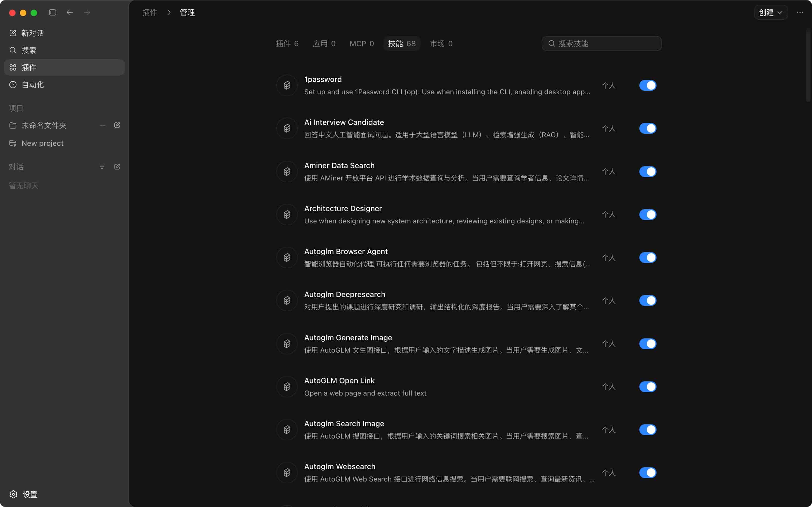812x507 pixels.
Task: Click the Ai Interview Candidate skill icon
Action: [287, 128]
